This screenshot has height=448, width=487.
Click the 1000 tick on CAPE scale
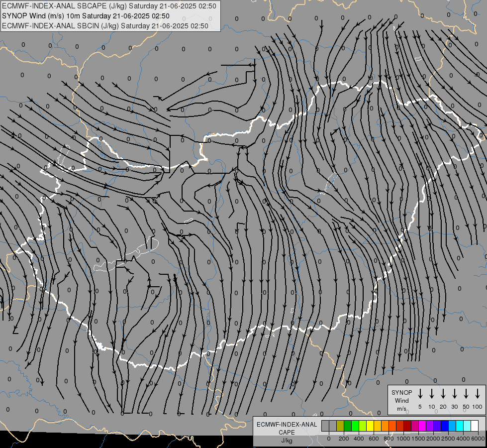click(403, 439)
